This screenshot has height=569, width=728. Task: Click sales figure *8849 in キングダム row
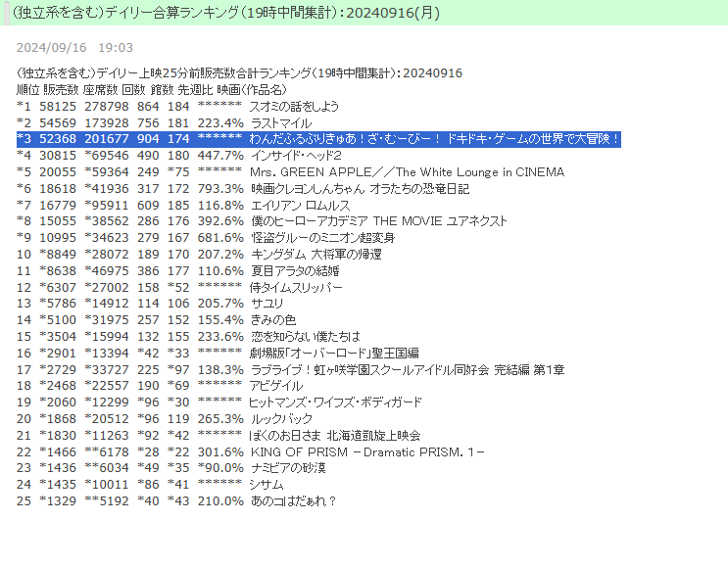58,255
